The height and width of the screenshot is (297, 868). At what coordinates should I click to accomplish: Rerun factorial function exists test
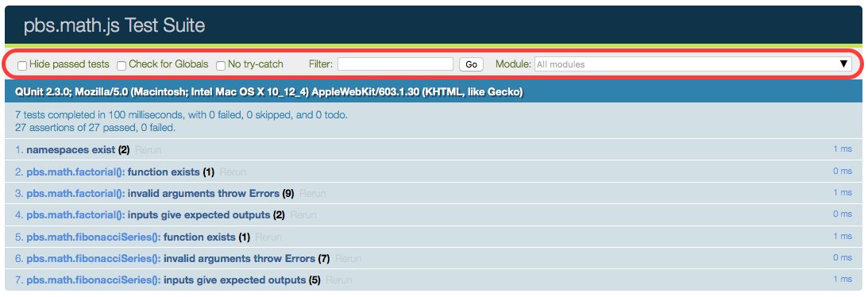coord(233,172)
